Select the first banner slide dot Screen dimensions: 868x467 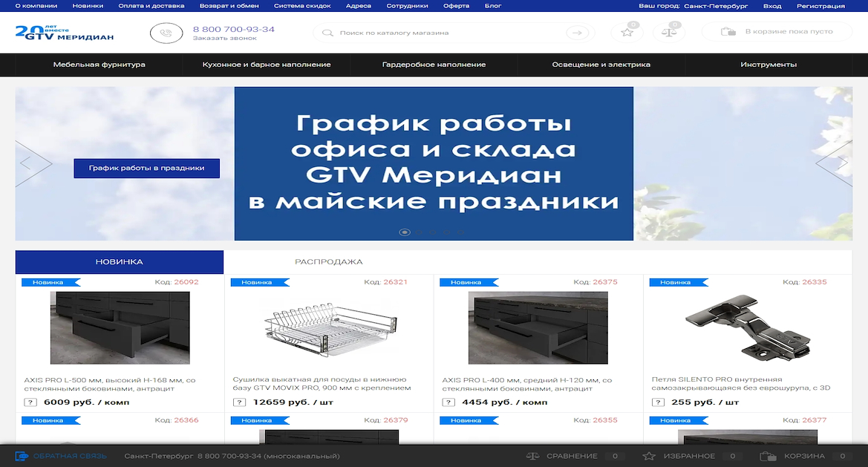405,232
